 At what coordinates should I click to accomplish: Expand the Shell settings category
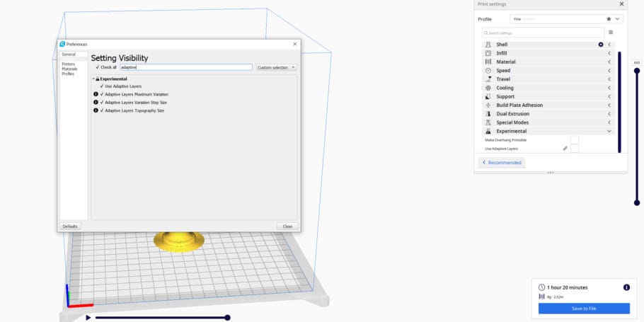[609, 45]
